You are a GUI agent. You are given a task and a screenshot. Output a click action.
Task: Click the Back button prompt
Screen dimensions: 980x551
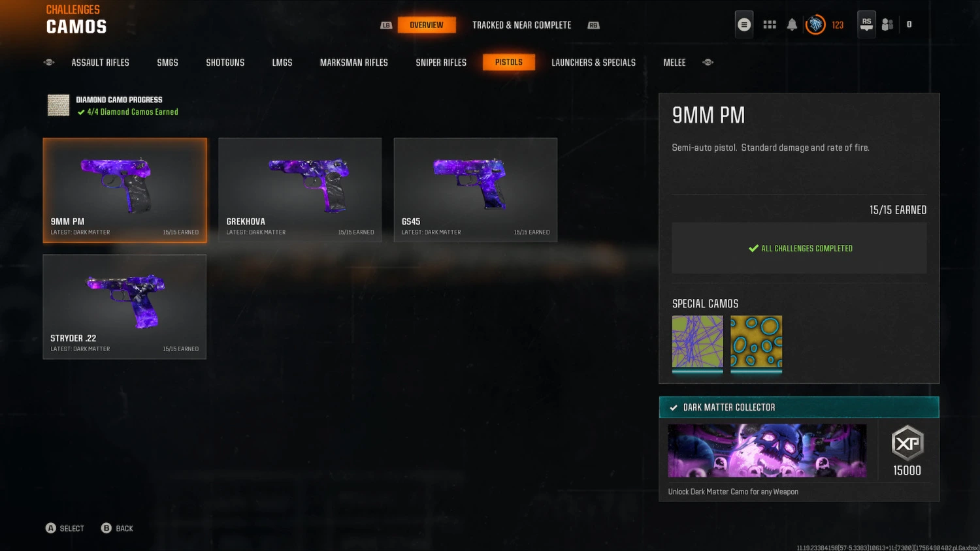click(x=117, y=528)
